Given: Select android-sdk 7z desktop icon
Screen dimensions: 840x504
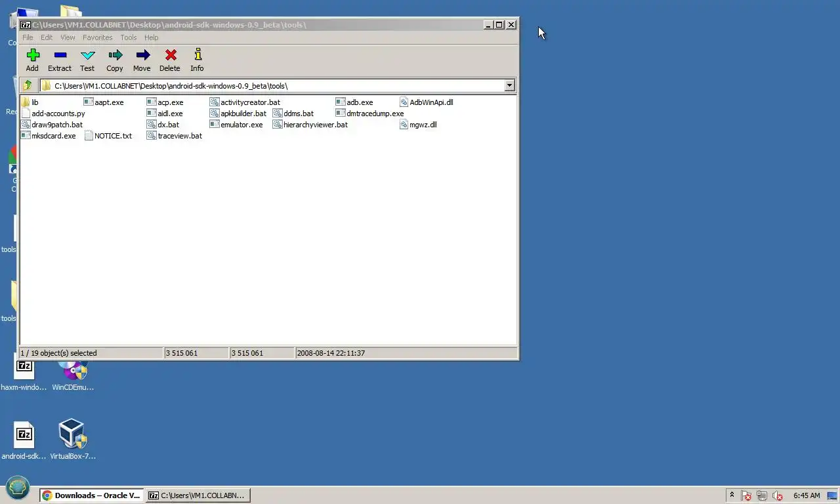Looking at the screenshot, I should 24,440.
